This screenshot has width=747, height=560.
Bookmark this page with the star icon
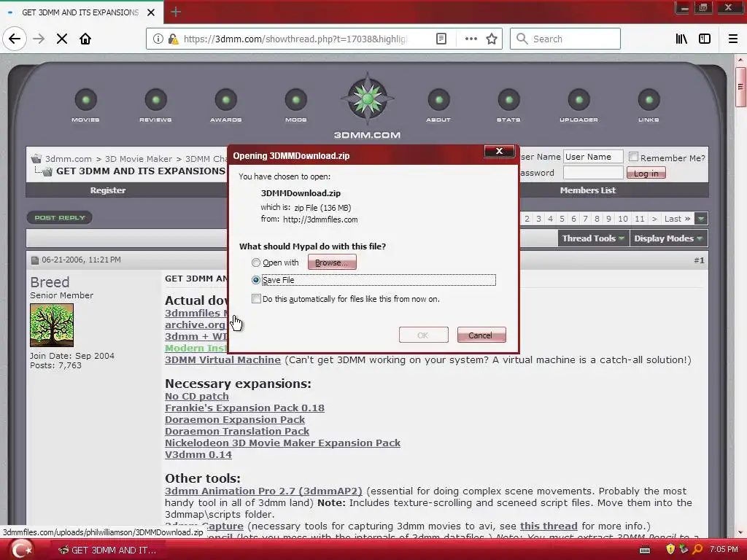click(492, 39)
